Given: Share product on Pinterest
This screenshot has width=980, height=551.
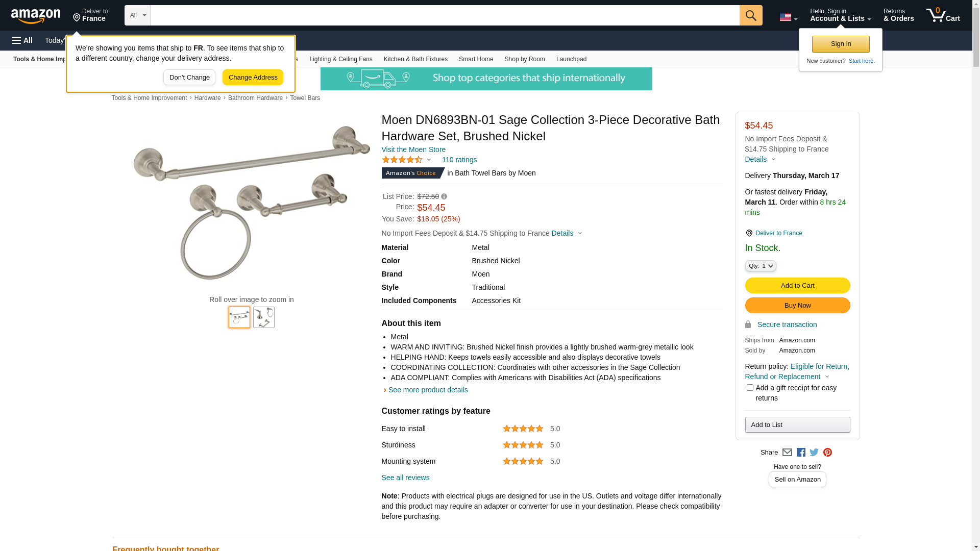Looking at the screenshot, I should pos(827,453).
